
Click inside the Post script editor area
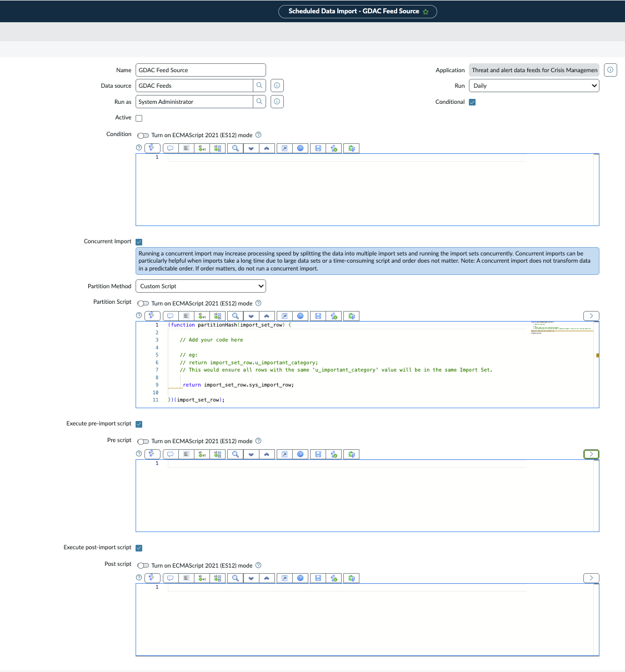pyautogui.click(x=367, y=620)
